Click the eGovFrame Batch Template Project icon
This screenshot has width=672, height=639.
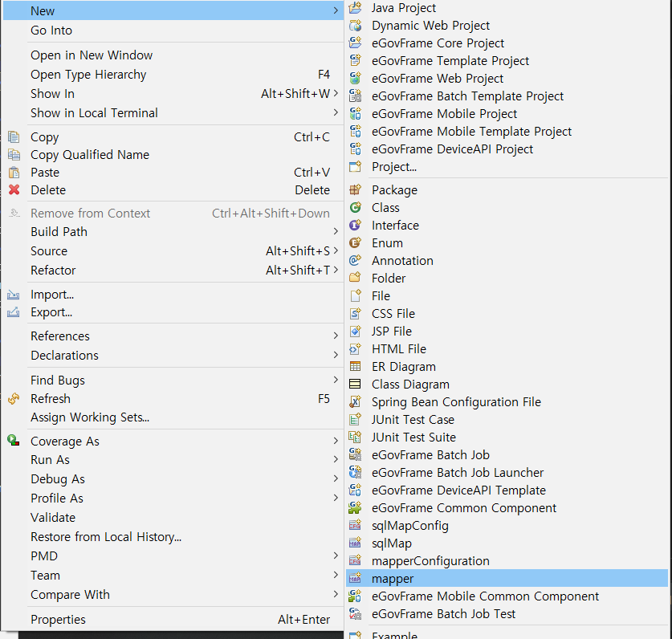tap(356, 96)
